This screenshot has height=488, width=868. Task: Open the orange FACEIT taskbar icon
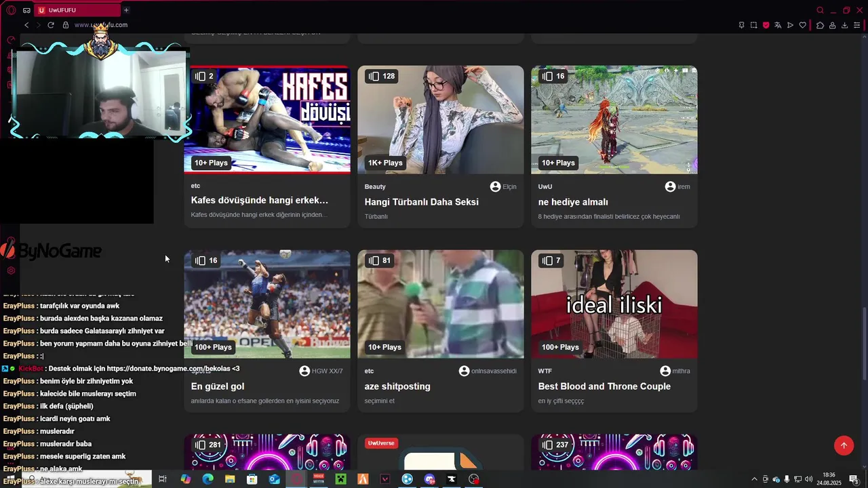click(363, 479)
